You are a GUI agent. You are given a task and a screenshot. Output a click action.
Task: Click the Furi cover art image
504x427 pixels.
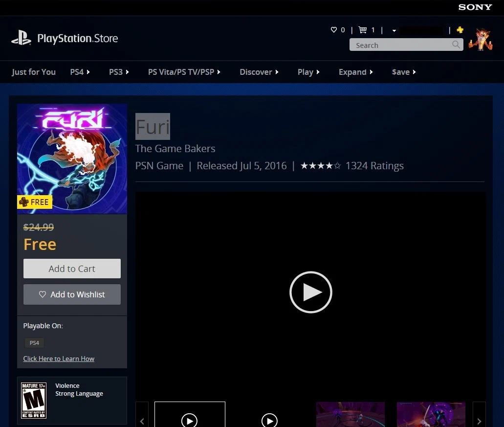click(72, 158)
